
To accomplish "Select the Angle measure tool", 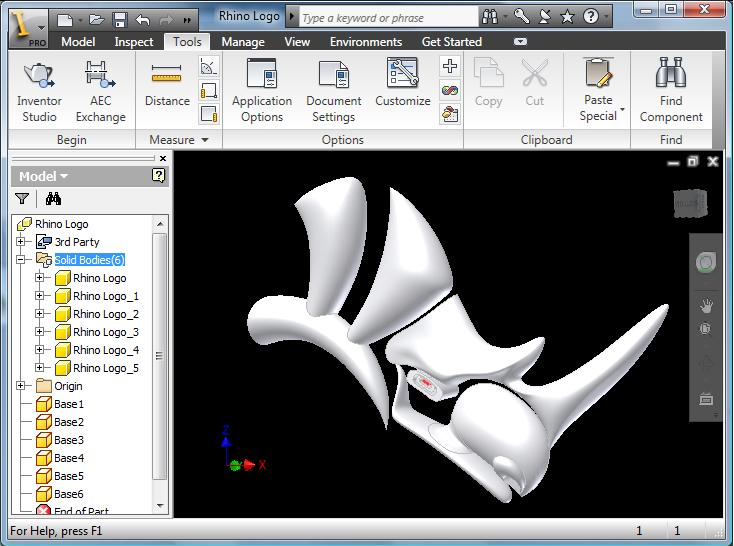I will click(x=209, y=67).
